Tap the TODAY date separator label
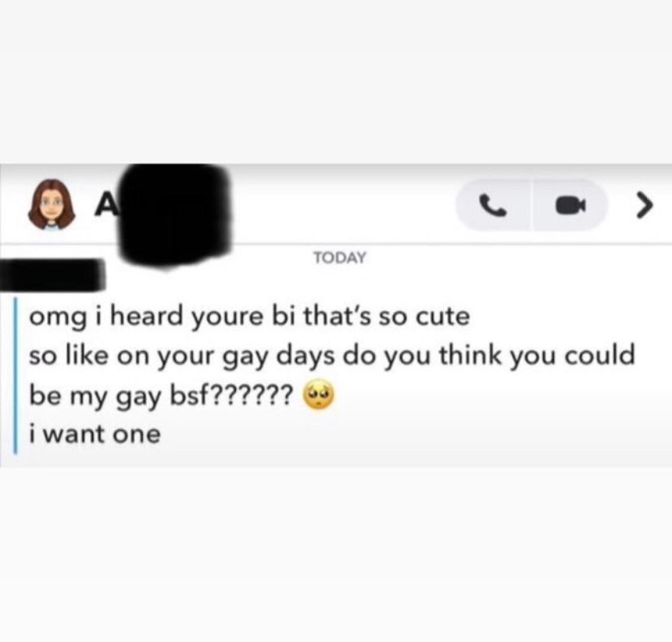The image size is (672, 642). point(340,257)
